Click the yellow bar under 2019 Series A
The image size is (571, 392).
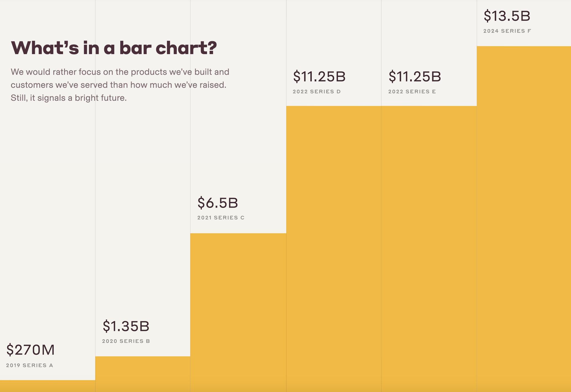click(x=48, y=386)
